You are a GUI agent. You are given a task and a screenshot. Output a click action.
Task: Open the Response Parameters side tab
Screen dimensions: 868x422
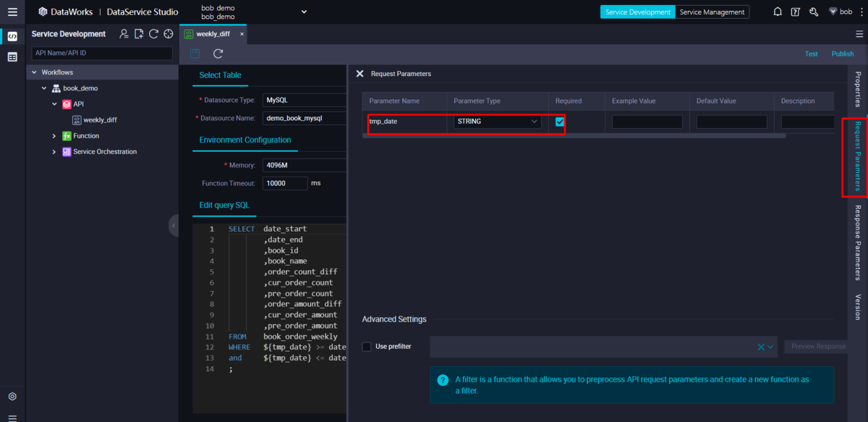coord(858,243)
